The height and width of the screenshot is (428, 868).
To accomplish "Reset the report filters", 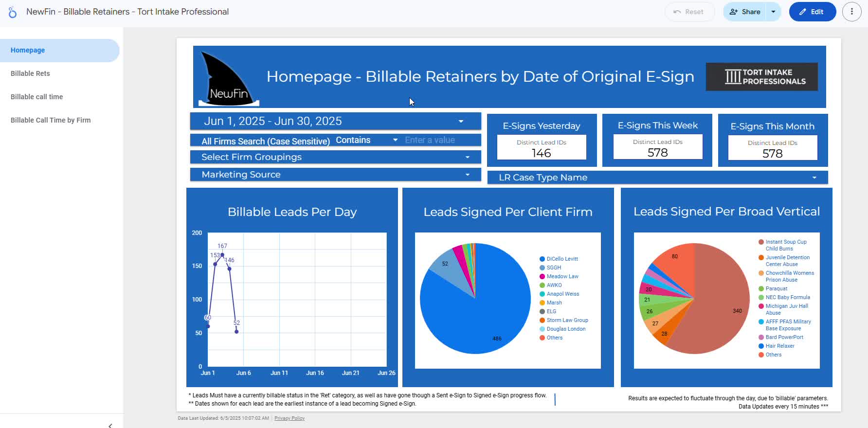I will pyautogui.click(x=689, y=12).
